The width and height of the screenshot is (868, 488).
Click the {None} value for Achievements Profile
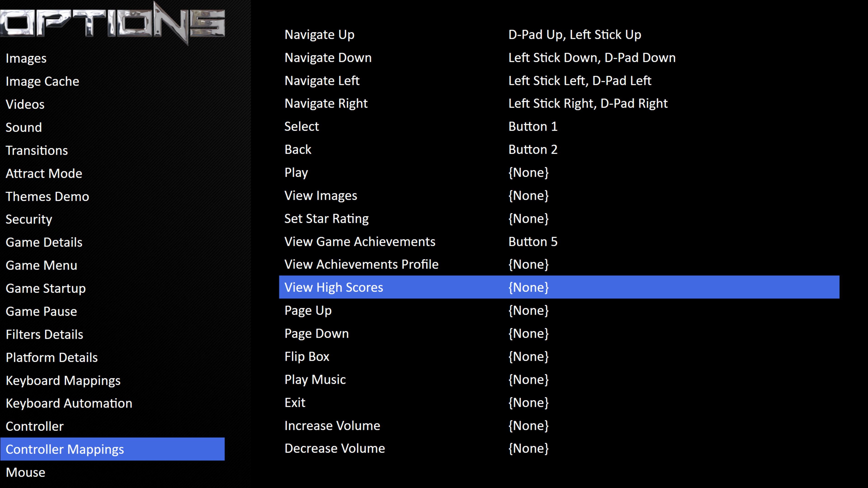(x=529, y=264)
